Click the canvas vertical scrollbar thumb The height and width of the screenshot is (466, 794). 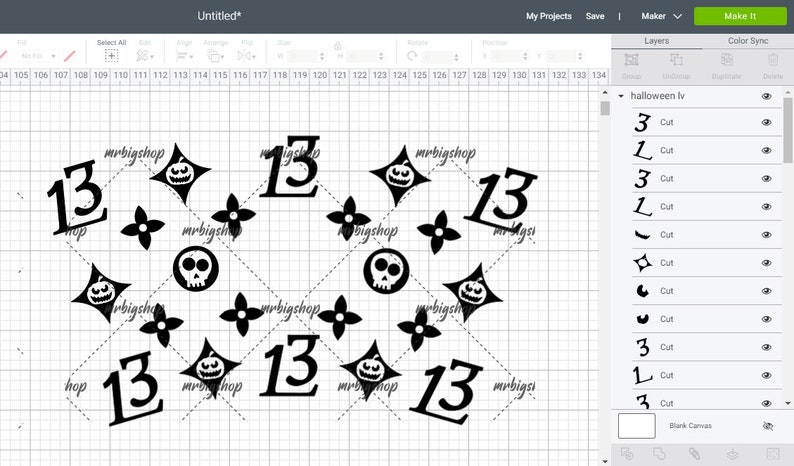point(605,108)
